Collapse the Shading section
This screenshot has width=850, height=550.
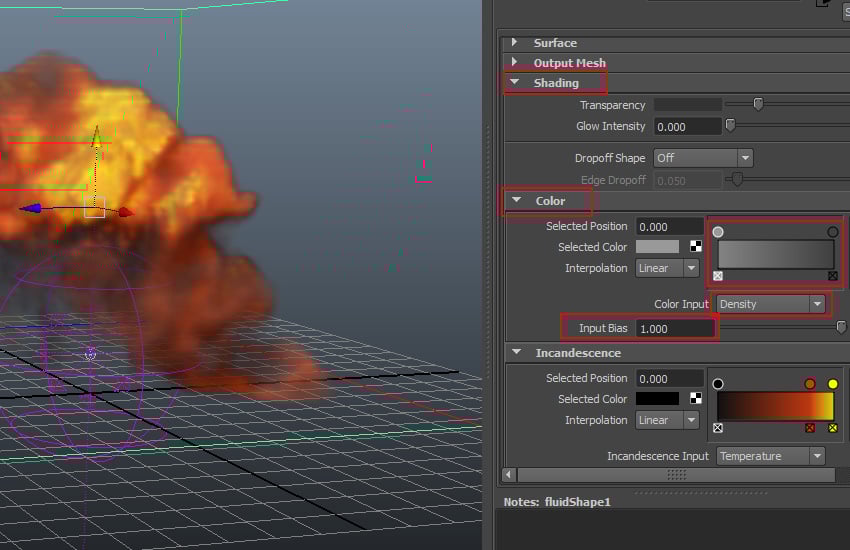[x=515, y=83]
